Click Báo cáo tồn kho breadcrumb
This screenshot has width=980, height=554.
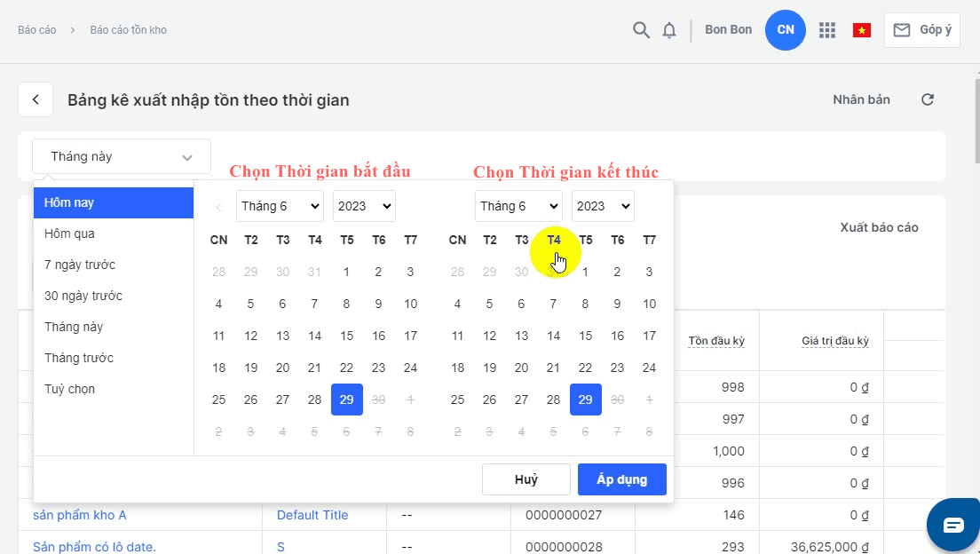pyautogui.click(x=129, y=30)
